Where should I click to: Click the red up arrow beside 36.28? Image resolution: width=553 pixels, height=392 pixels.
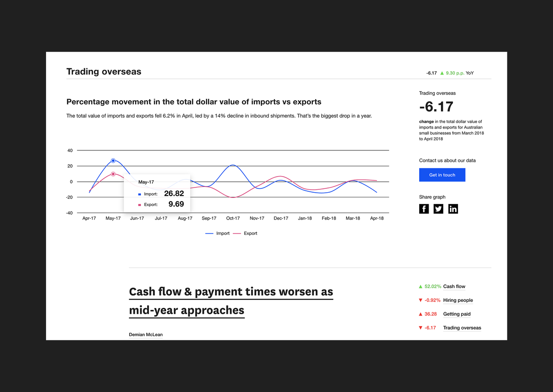[421, 314]
